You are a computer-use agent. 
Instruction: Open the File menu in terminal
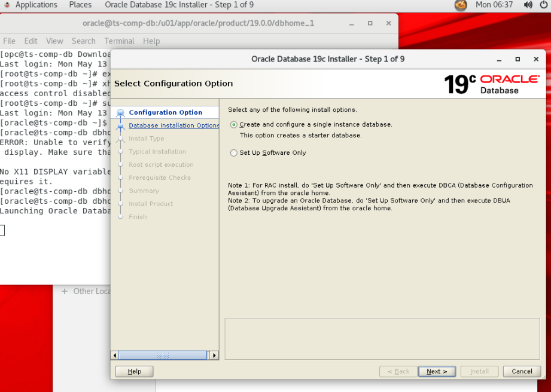click(x=9, y=41)
